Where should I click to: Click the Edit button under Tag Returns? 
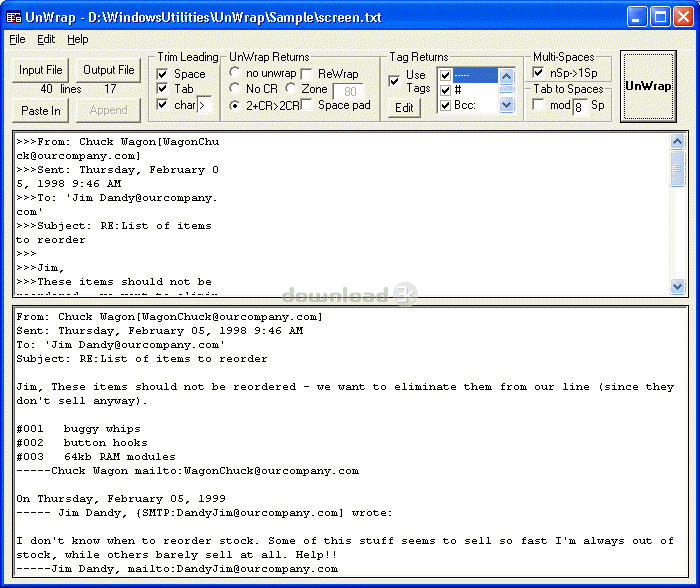404,108
